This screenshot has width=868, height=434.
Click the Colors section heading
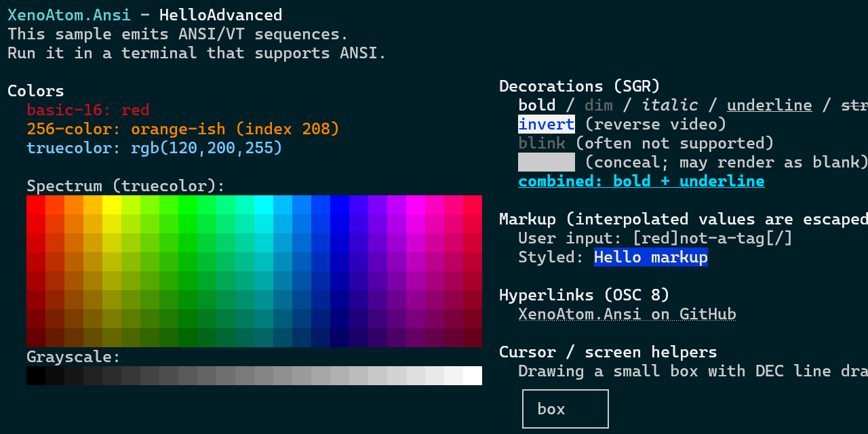(x=35, y=90)
